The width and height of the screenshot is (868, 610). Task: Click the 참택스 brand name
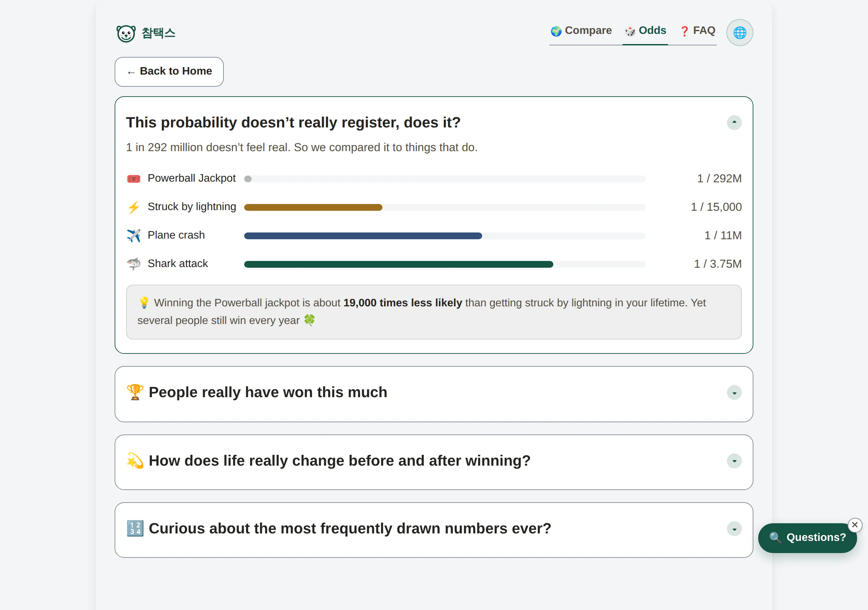158,33
